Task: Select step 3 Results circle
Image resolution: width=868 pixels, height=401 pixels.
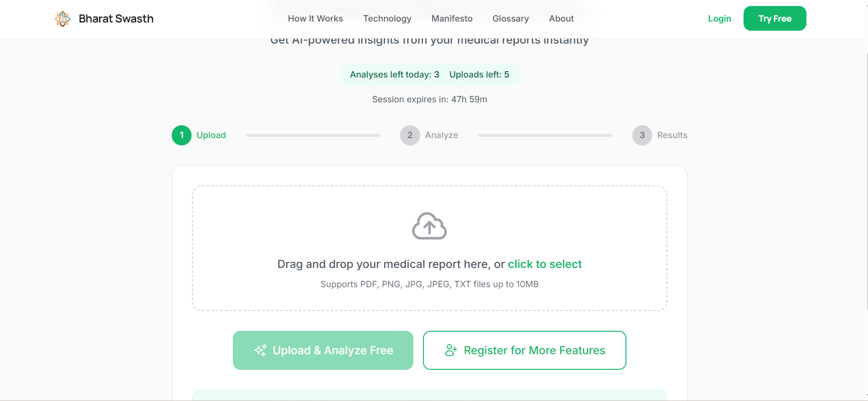Action: click(x=642, y=135)
